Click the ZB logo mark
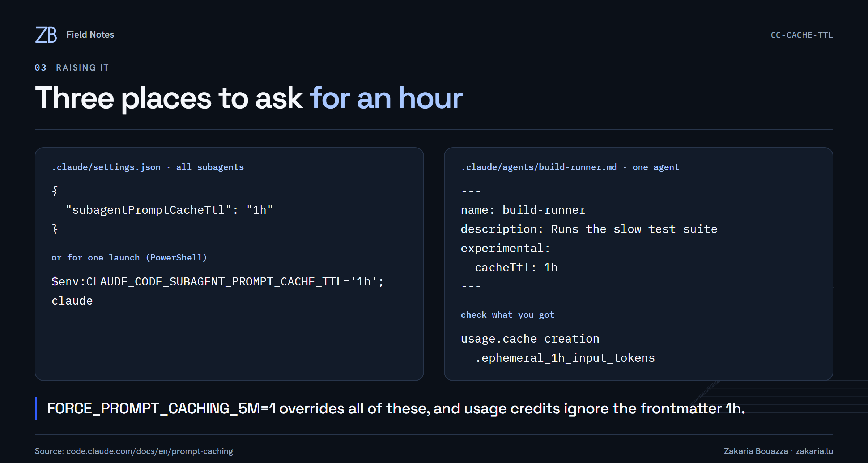The height and width of the screenshot is (463, 868). click(x=46, y=35)
